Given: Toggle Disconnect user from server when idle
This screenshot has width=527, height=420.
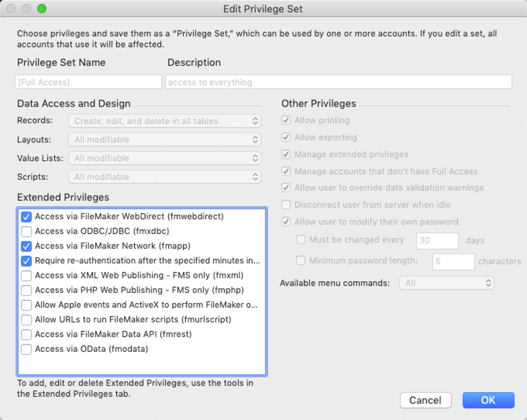Looking at the screenshot, I should (x=286, y=205).
